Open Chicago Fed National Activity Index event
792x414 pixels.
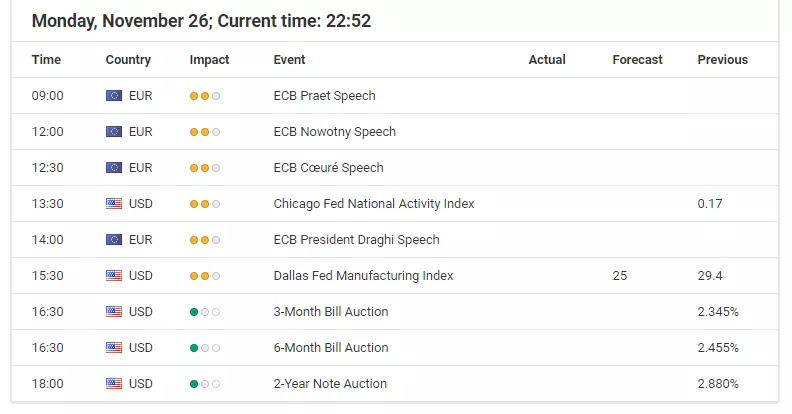pyautogui.click(x=374, y=203)
